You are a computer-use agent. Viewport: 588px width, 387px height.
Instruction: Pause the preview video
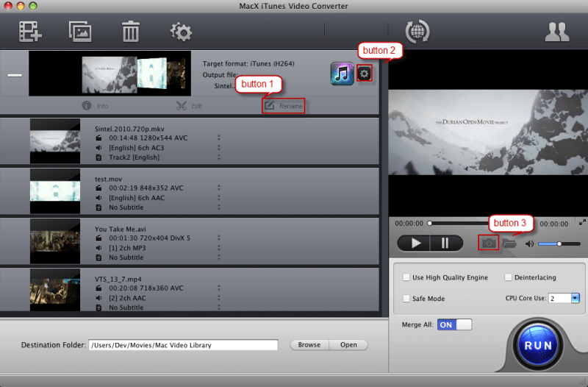[446, 244]
